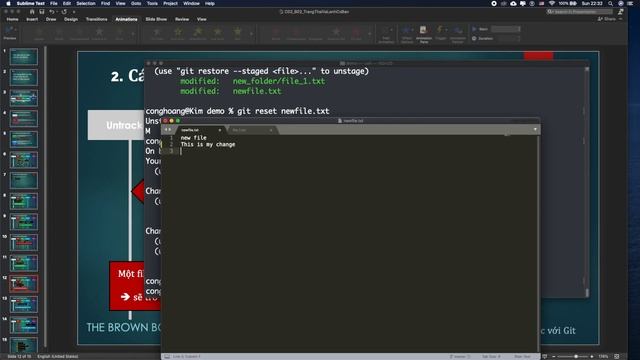Click the zoom in plus button in PowerPoint
This screenshot has height=360, width=640.
(592, 356)
